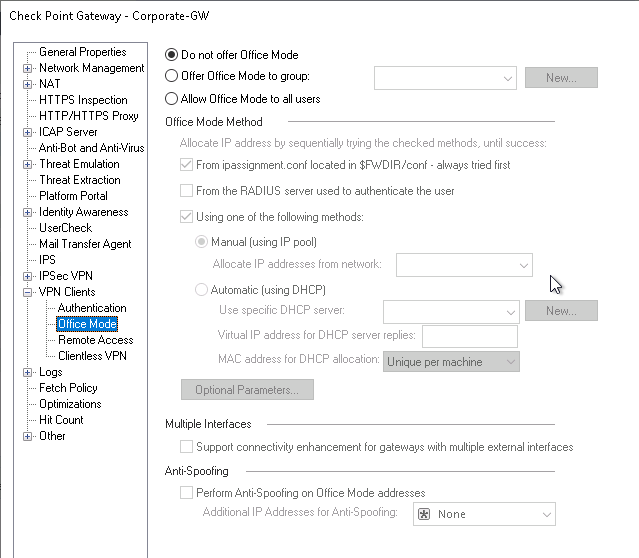Expand Identity Awareness tree node
Viewport: 639px width, 558px height.
27,212
